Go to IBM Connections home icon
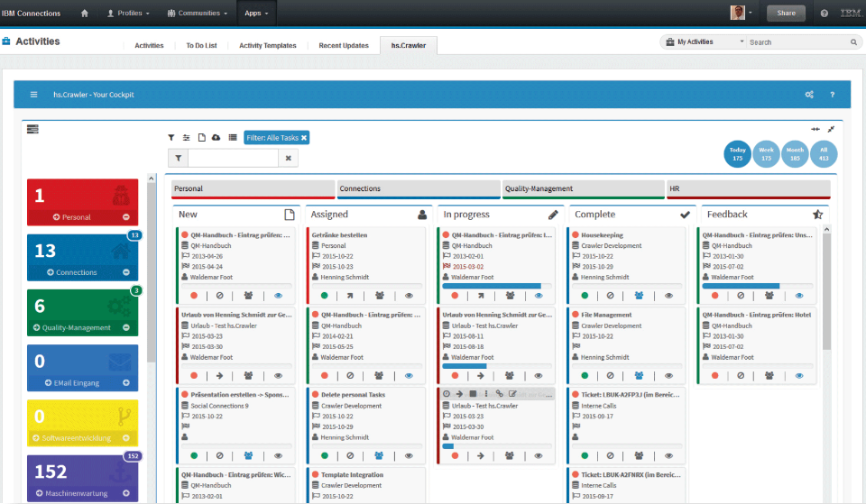The height and width of the screenshot is (504, 866). point(85,14)
